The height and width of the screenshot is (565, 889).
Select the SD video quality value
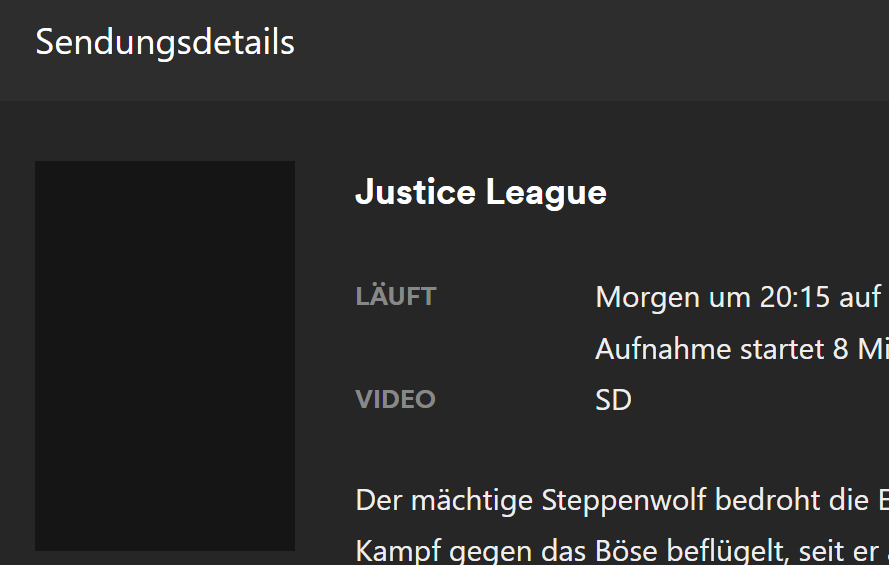point(613,400)
